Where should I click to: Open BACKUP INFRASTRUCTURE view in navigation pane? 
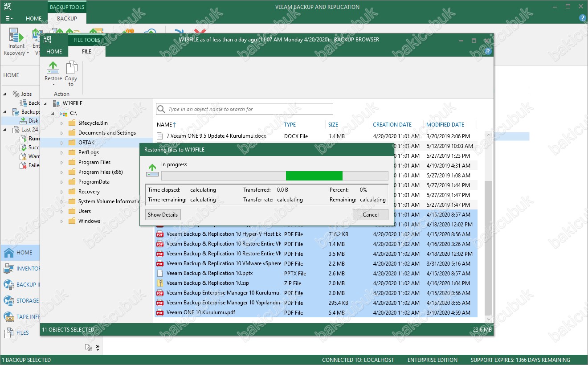point(20,285)
